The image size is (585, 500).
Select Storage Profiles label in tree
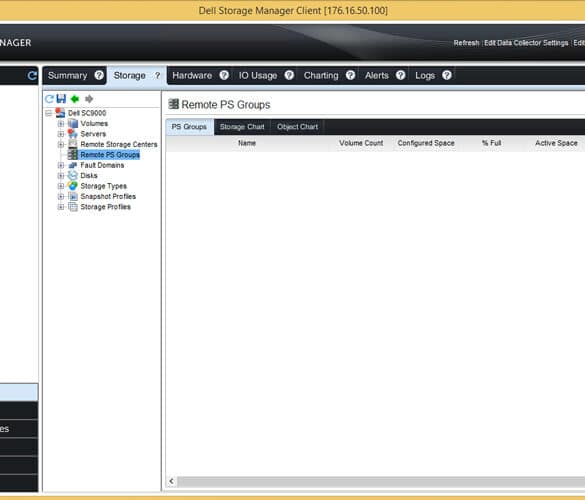[x=106, y=207]
